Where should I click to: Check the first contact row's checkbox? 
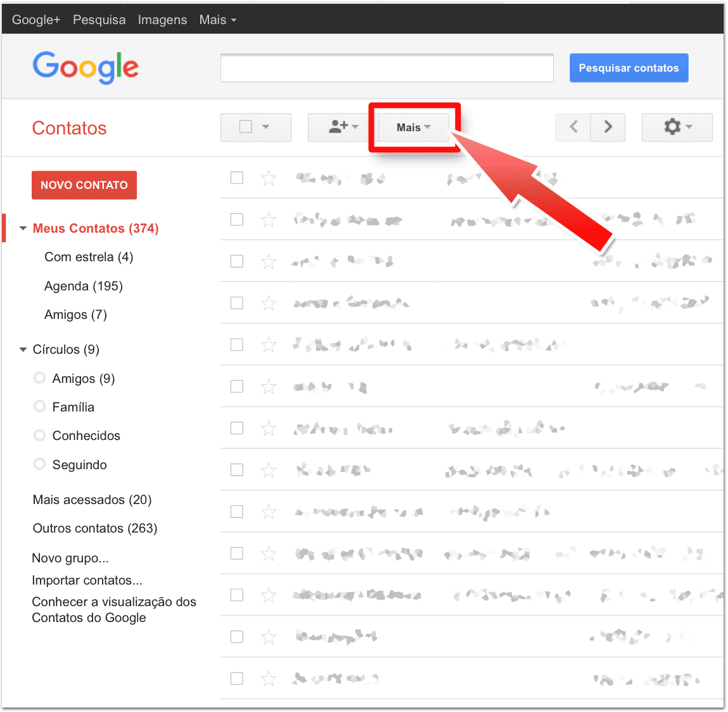tap(237, 178)
